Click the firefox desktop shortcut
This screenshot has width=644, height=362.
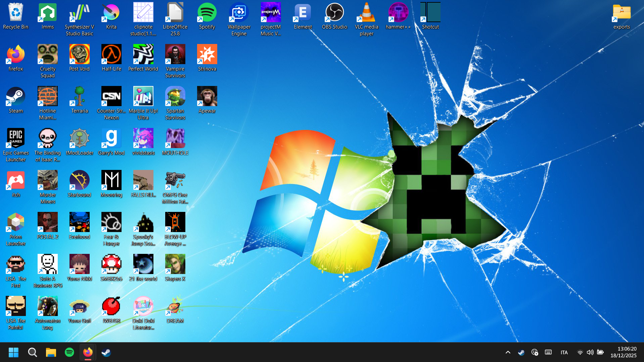tap(15, 58)
